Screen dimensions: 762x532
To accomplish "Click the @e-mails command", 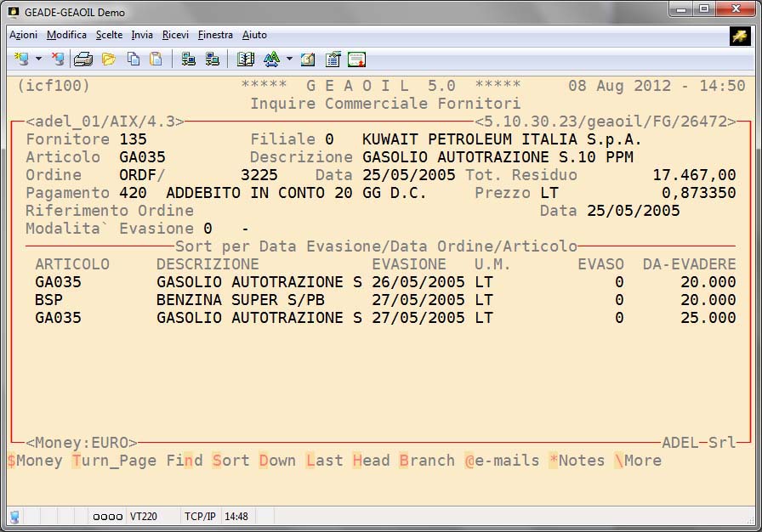I will point(502,461).
